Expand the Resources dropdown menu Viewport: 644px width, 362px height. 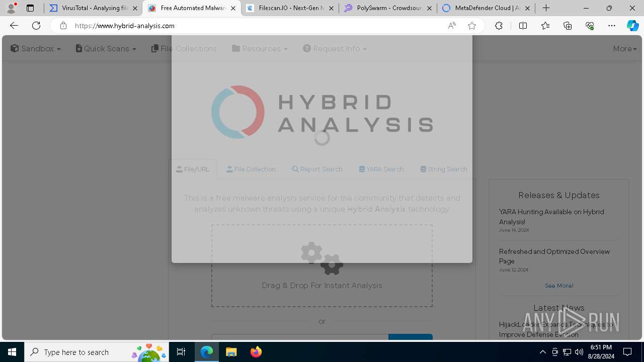(260, 49)
